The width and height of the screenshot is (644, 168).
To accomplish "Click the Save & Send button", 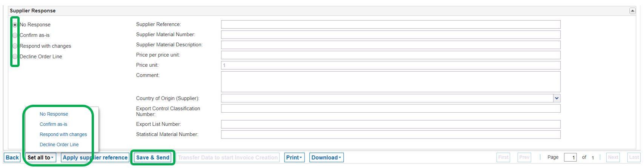I will pyautogui.click(x=153, y=157).
